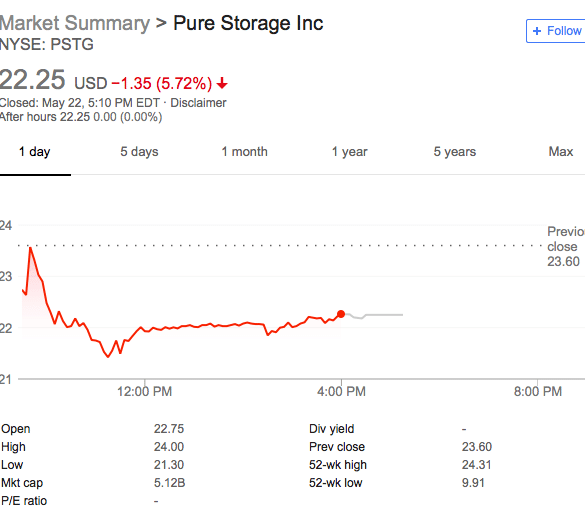The height and width of the screenshot is (511, 585).
Task: Click the lowest dip on price chart
Action: coord(108,356)
